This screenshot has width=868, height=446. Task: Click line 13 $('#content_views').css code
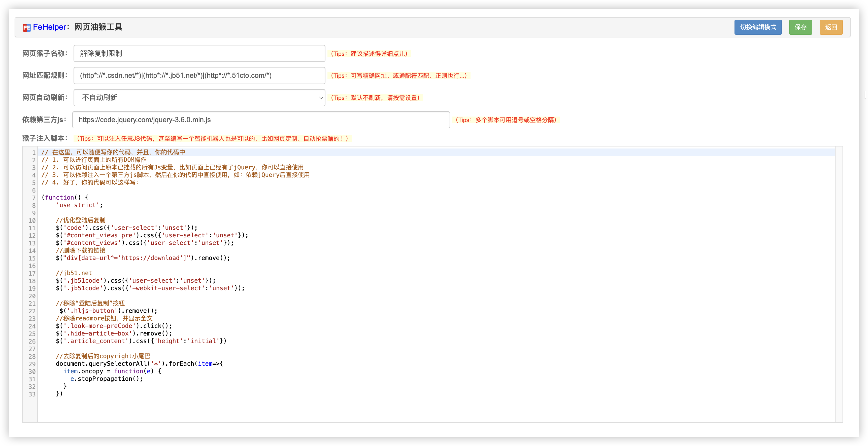(x=145, y=243)
